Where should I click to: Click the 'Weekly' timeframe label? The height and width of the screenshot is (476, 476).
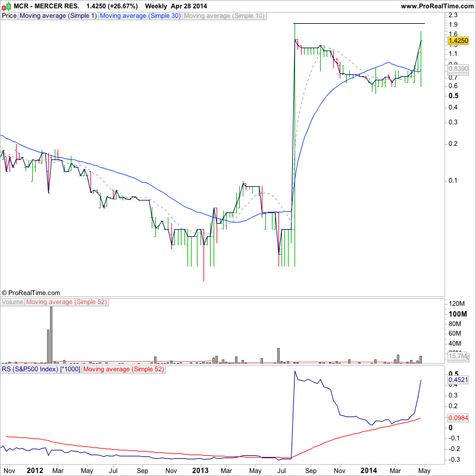(x=156, y=6)
